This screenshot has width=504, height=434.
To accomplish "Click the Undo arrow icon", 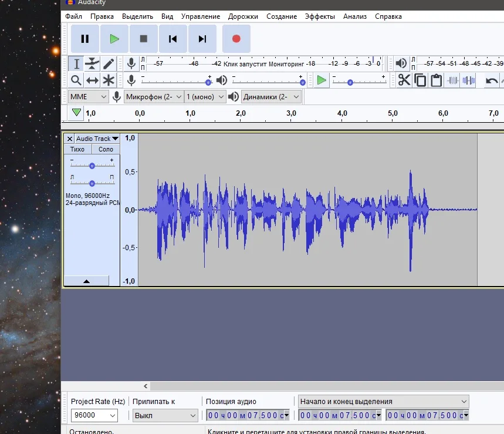I will [x=492, y=80].
